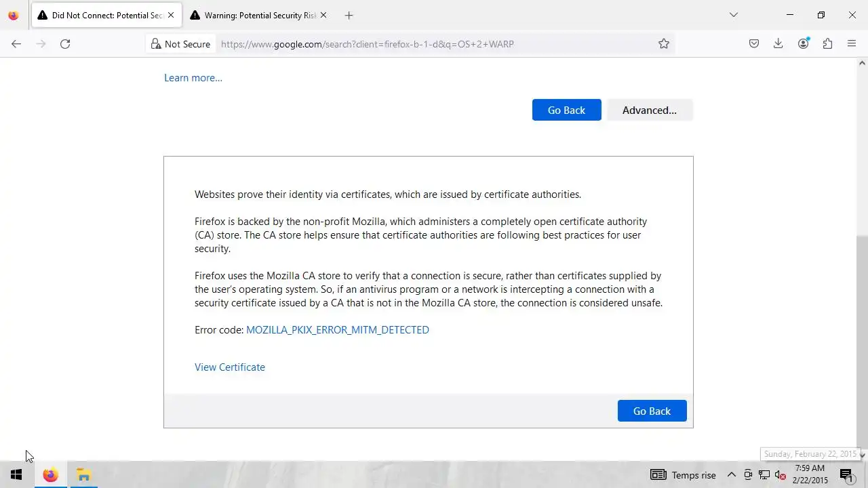Click the forward navigation arrow
The height and width of the screenshot is (488, 868).
pyautogui.click(x=41, y=44)
